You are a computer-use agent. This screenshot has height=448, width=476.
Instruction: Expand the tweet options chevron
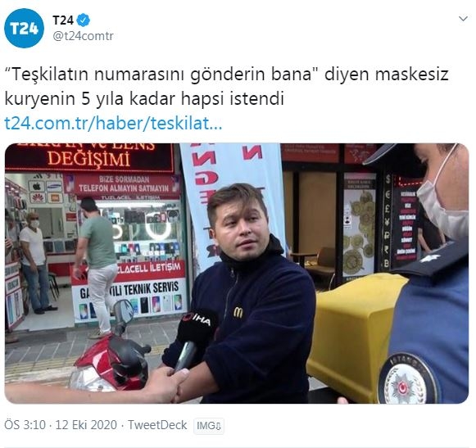pos(463,19)
